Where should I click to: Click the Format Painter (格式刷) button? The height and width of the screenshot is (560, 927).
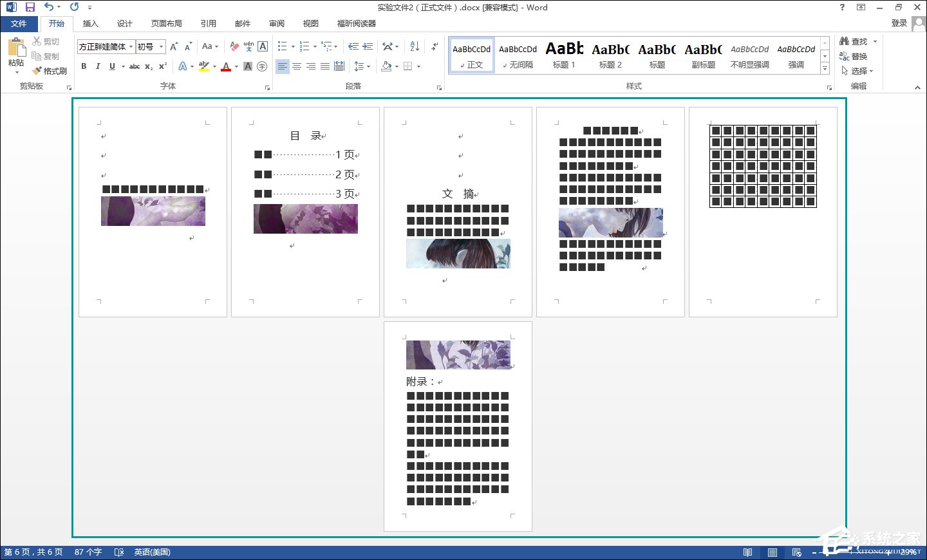pos(50,71)
